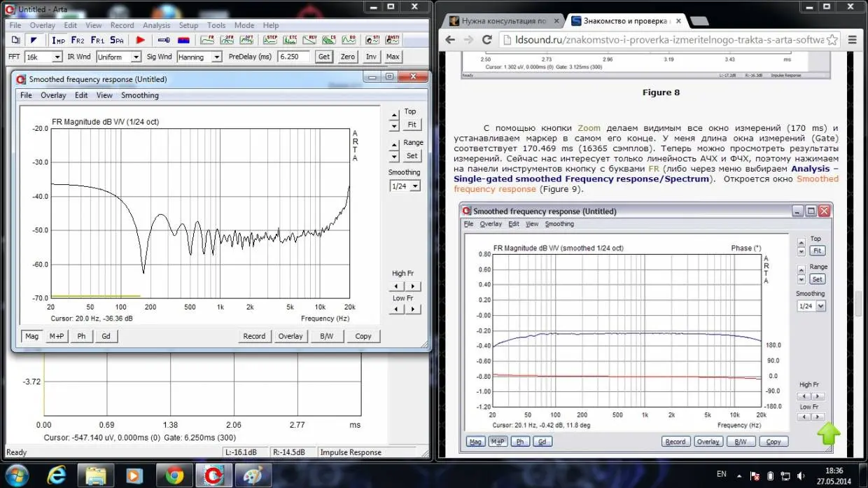Image resolution: width=868 pixels, height=488 pixels.
Task: Open the Analysis menu in Arta
Action: (156, 25)
